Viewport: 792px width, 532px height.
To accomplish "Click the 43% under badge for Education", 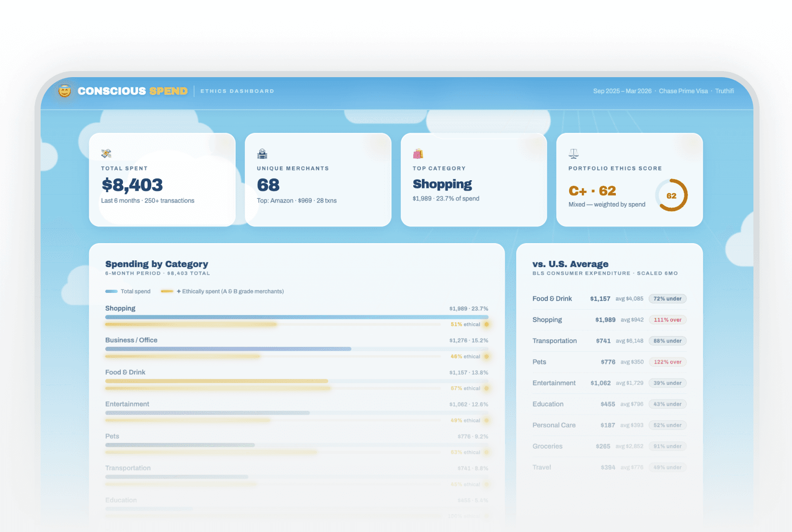I will click(668, 404).
